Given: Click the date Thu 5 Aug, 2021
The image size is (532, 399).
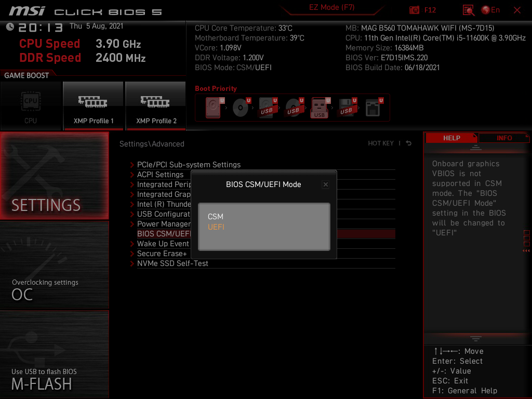Looking at the screenshot, I should pyautogui.click(x=96, y=26).
